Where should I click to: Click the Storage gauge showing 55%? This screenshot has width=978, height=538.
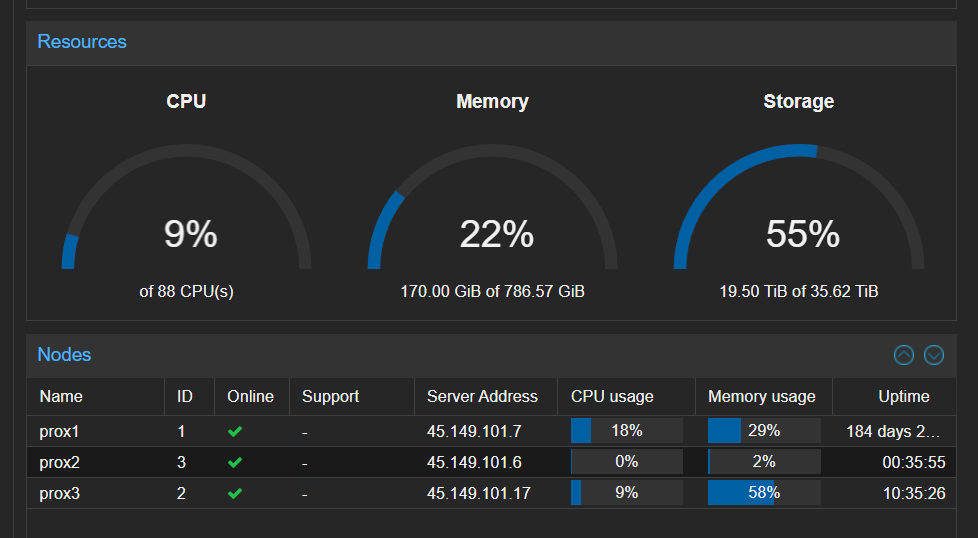coord(799,207)
